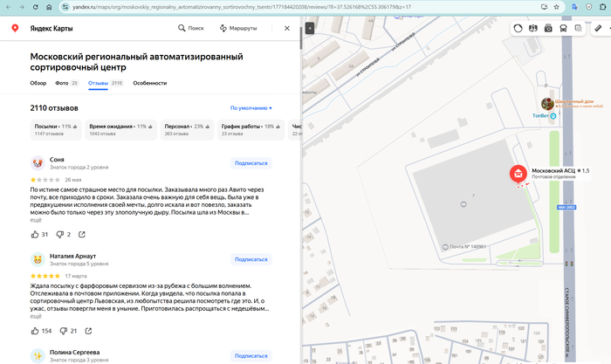
Task: Filter reviews by Персонал topic
Action: click(x=187, y=130)
